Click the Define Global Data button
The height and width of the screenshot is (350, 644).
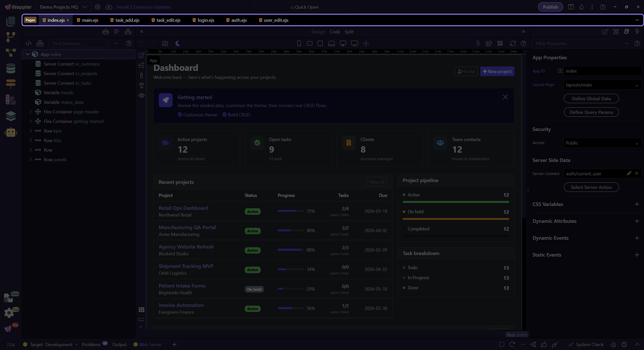(x=591, y=99)
